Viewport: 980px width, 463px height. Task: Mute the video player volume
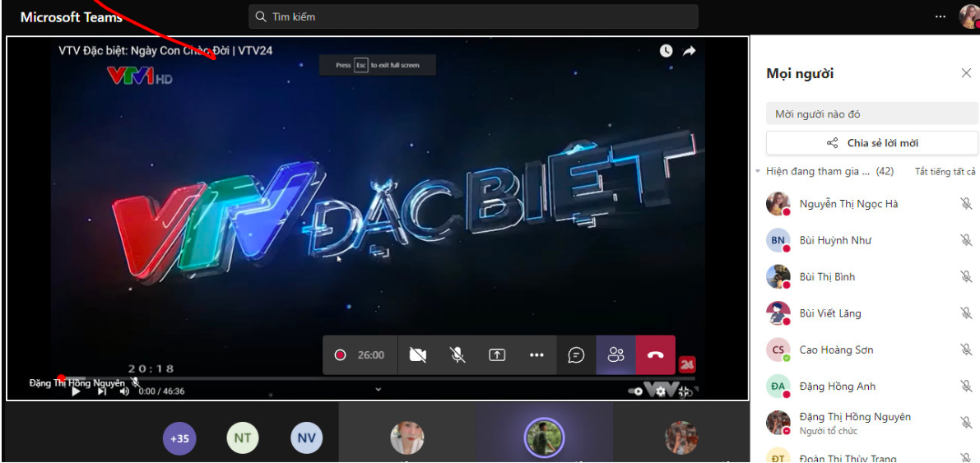[124, 391]
